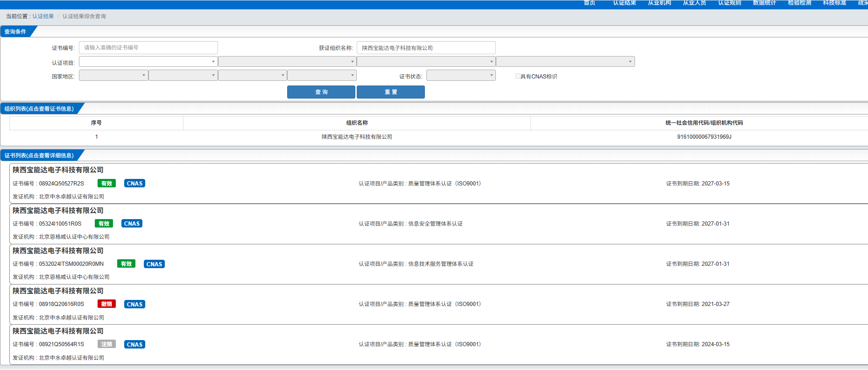Focus the 证书编号 input field
The height and width of the screenshot is (370, 868).
point(148,48)
